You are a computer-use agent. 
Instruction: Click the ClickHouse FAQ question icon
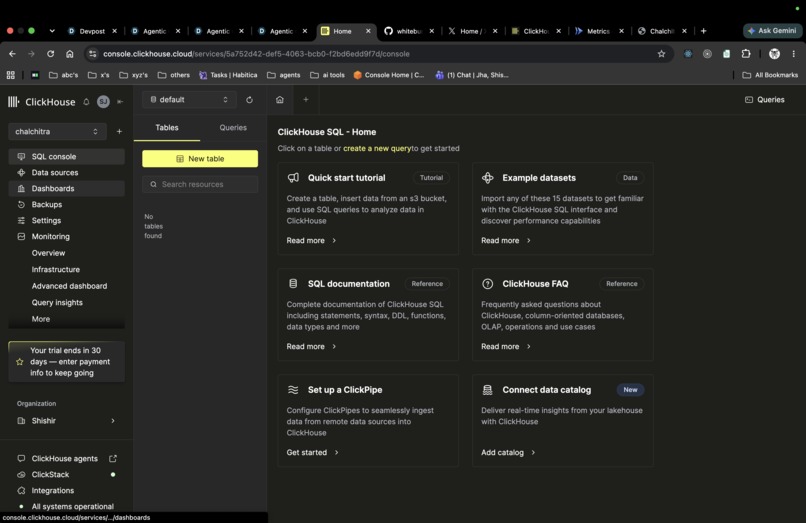pos(487,284)
